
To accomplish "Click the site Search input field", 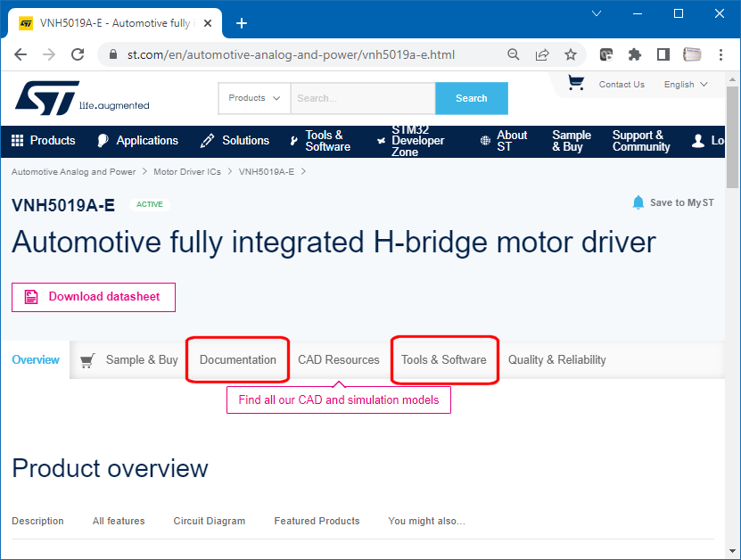I will coord(363,98).
